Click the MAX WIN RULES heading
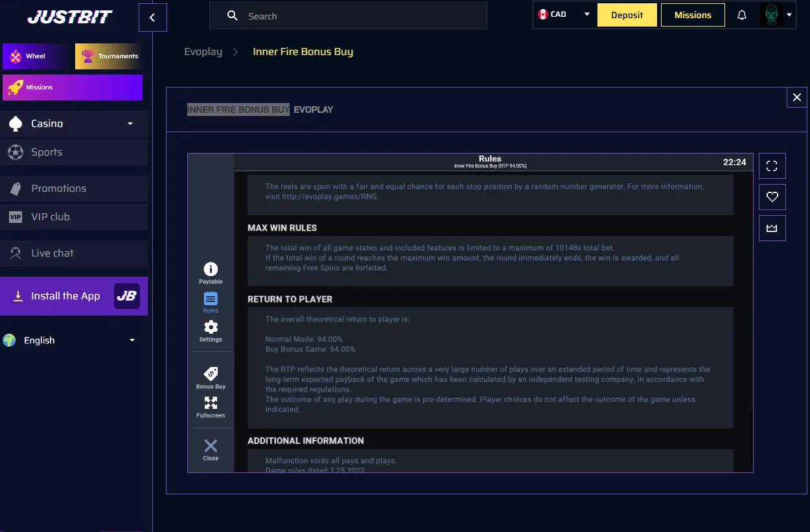Image resolution: width=810 pixels, height=532 pixels. click(282, 228)
